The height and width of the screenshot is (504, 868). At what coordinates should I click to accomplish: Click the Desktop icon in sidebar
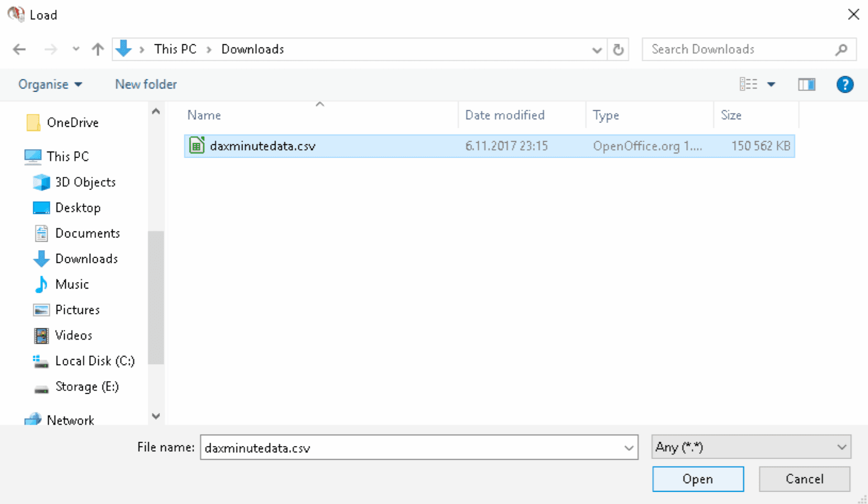41,208
